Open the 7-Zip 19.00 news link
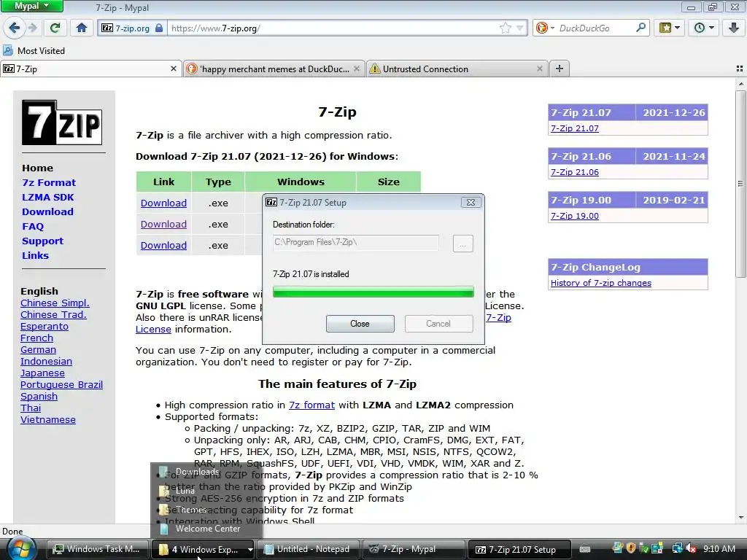The image size is (747, 560). click(575, 216)
